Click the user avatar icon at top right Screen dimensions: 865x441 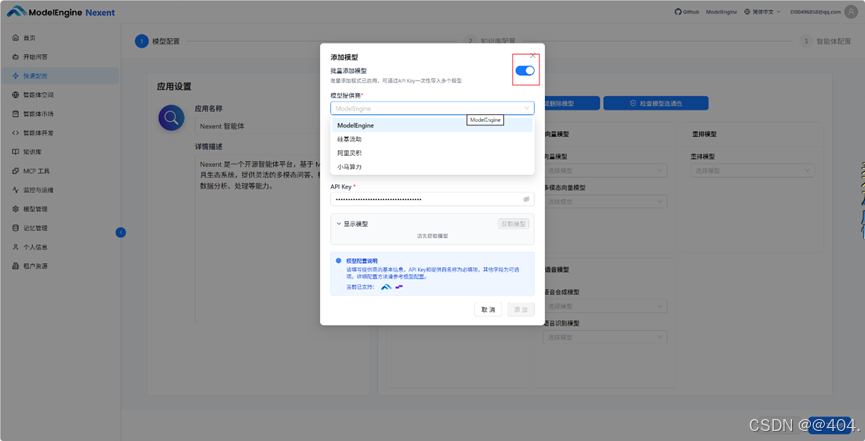click(x=851, y=12)
